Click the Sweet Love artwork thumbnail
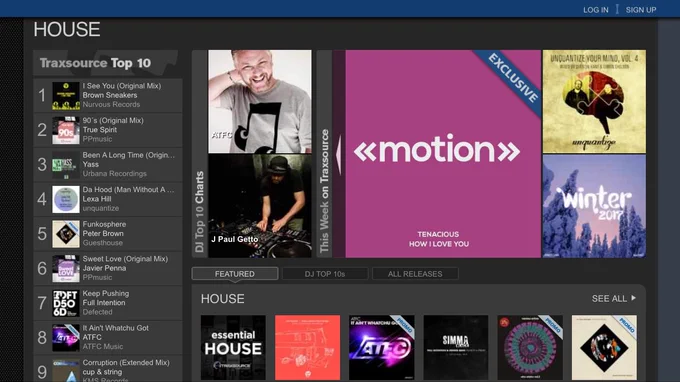This screenshot has height=382, width=680. (66, 269)
